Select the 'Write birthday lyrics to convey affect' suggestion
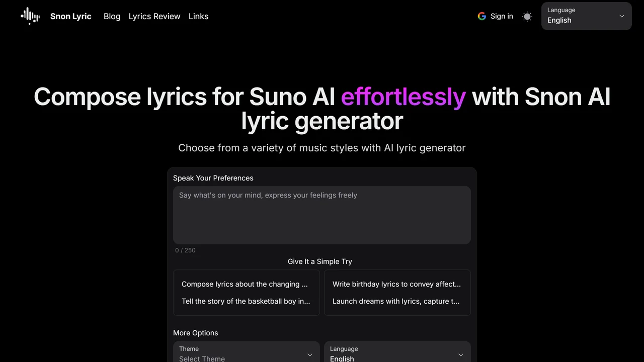The width and height of the screenshot is (644, 362). (x=396, y=284)
